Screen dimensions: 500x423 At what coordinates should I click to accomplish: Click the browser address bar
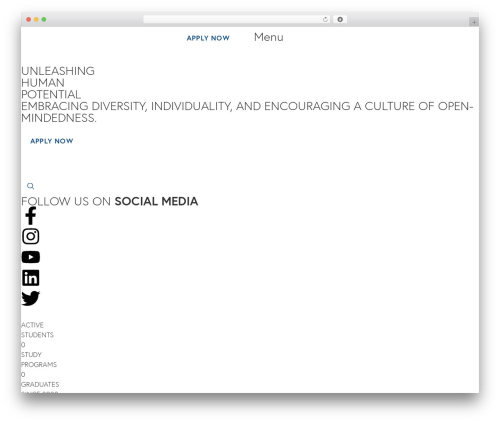click(x=237, y=19)
